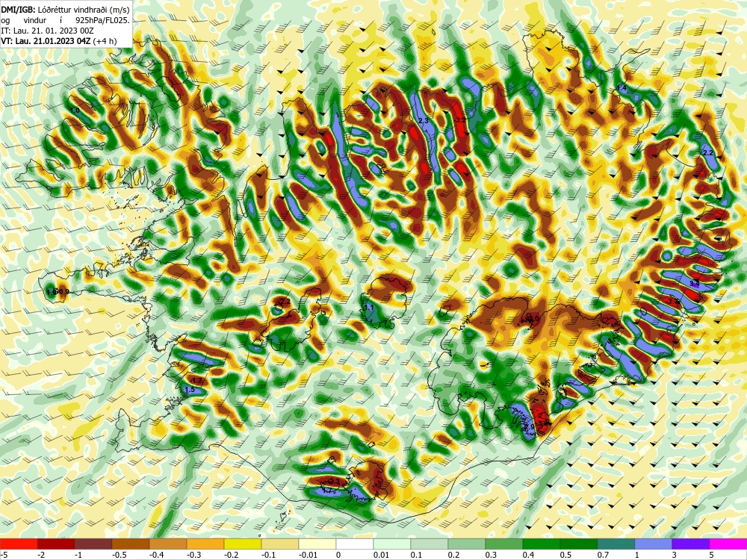Click the "(+4 h)" forecast offset text

coord(105,41)
